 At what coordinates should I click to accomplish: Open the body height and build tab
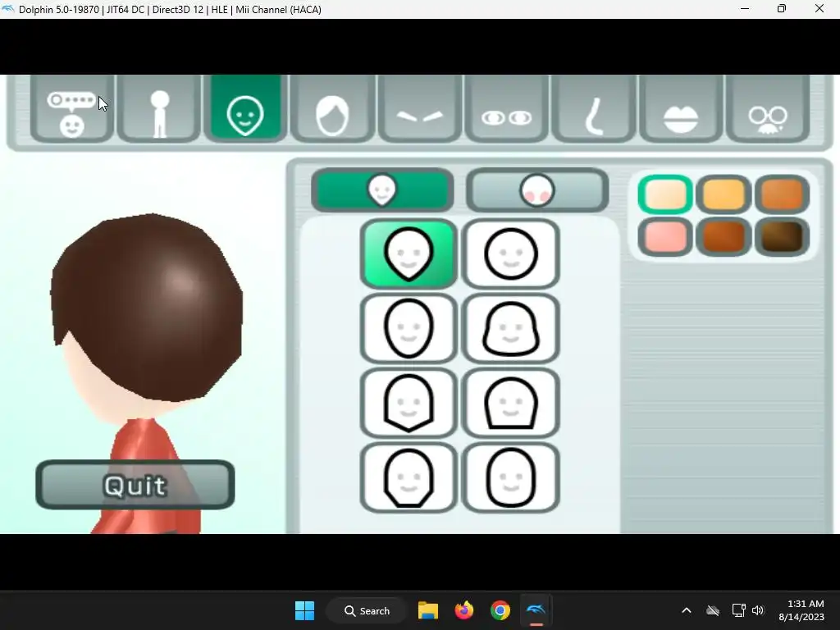click(x=159, y=109)
